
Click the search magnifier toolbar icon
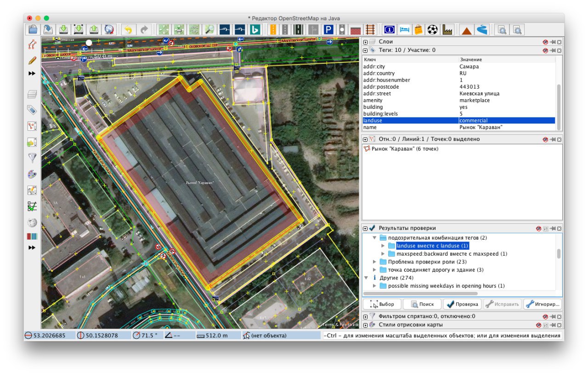pyautogui.click(x=209, y=30)
